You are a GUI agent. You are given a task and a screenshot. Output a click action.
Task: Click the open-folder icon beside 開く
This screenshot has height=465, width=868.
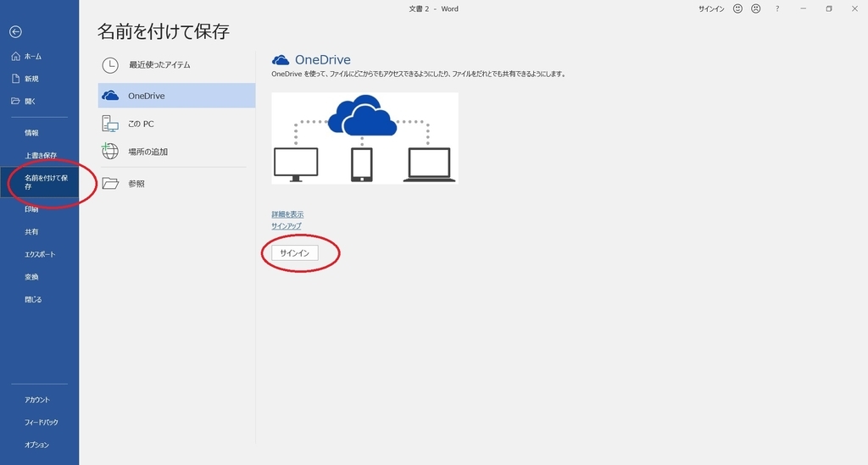coord(15,101)
